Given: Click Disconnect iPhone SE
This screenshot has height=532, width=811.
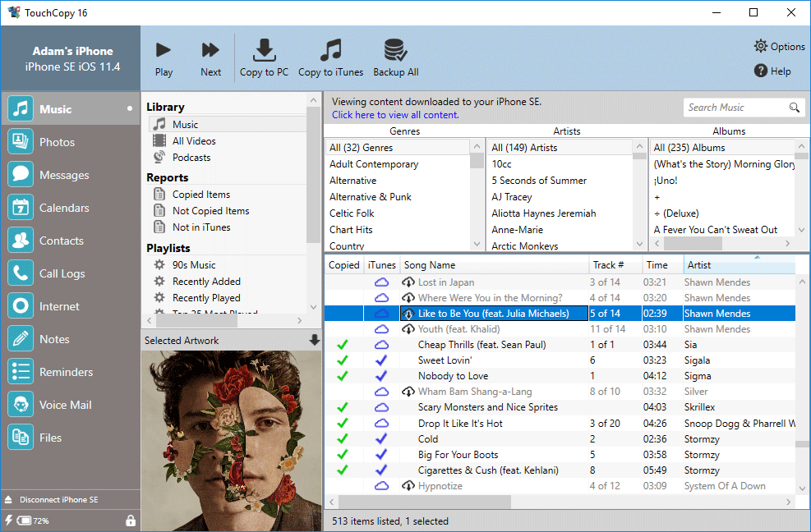Looking at the screenshot, I should [x=58, y=499].
